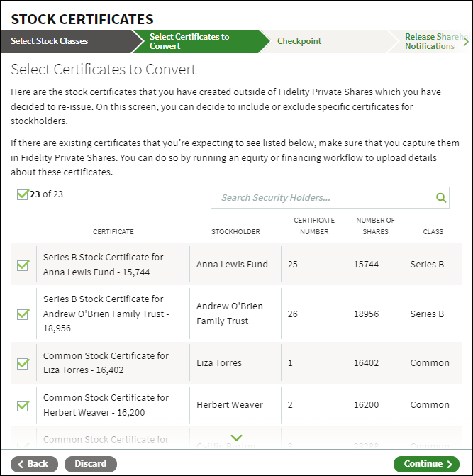Click the green Continue button
The height and width of the screenshot is (476, 473).
tap(426, 464)
